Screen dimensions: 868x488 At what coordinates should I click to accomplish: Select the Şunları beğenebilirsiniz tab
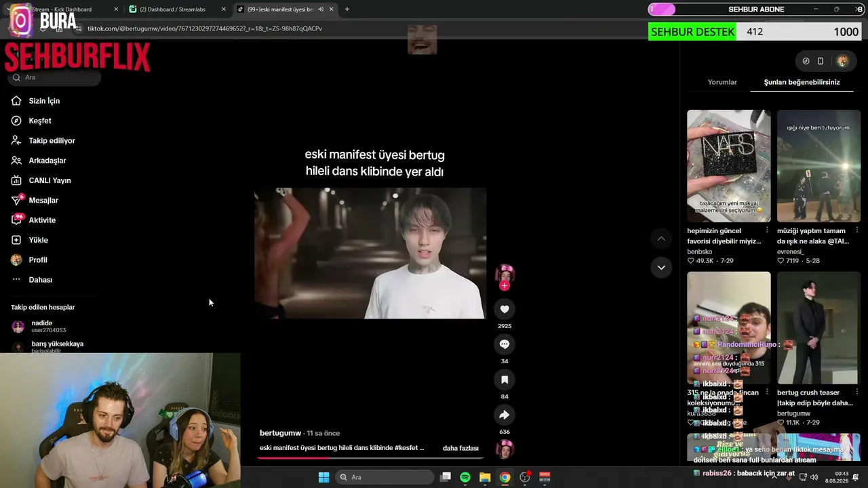pos(802,82)
